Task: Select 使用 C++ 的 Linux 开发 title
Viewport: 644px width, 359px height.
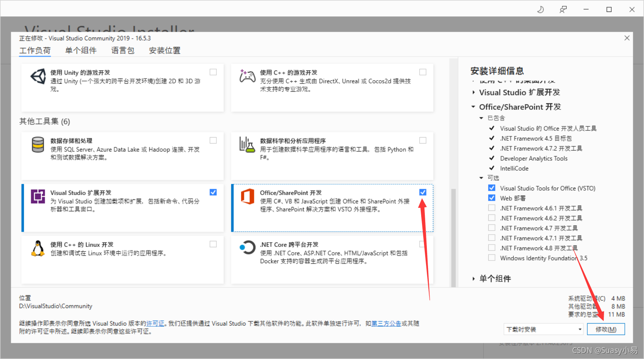Action: point(82,245)
